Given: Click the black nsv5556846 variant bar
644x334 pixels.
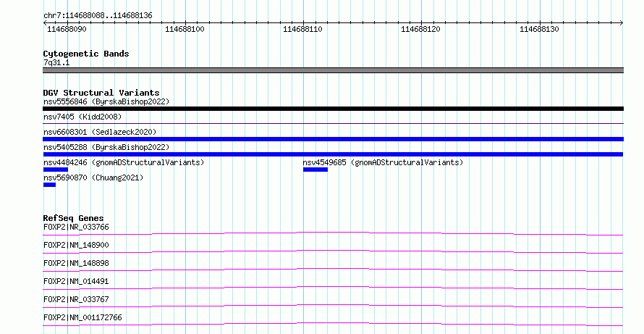Looking at the screenshot, I should 333,109.
